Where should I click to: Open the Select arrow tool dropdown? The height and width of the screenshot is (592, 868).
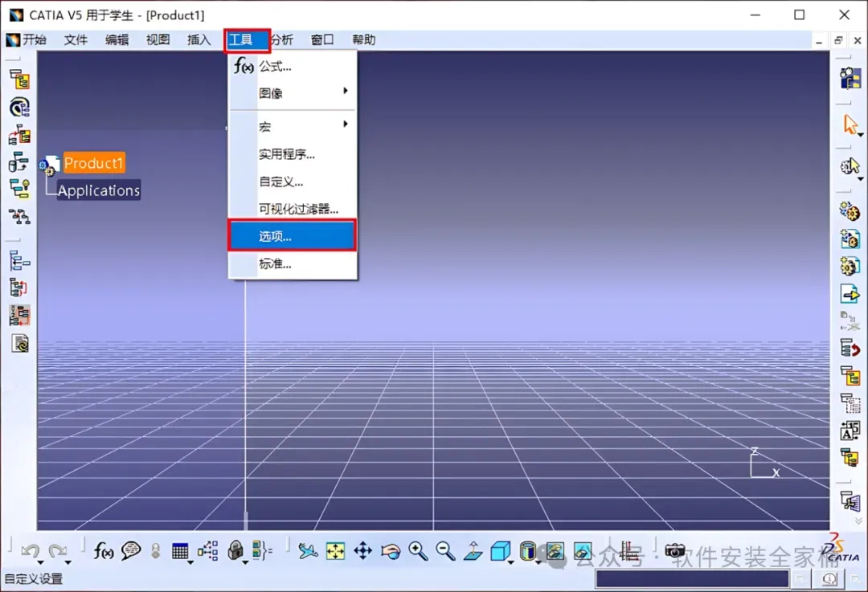pyautogui.click(x=861, y=134)
